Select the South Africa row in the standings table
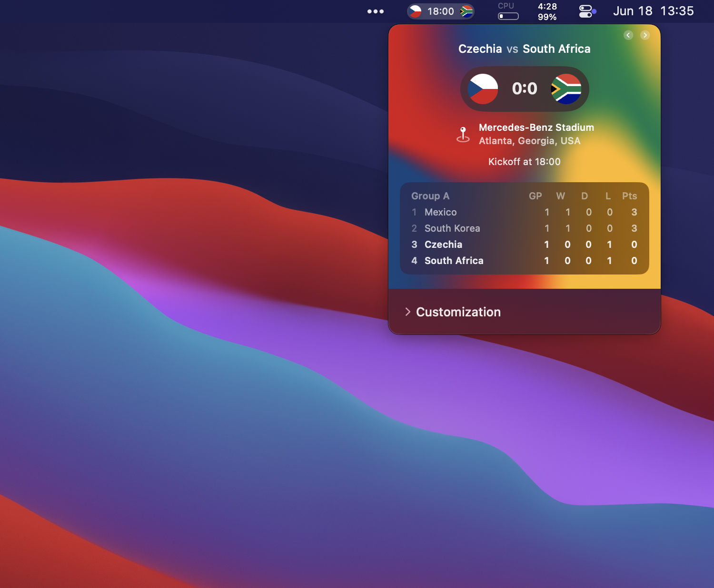This screenshot has width=714, height=588. (525, 261)
